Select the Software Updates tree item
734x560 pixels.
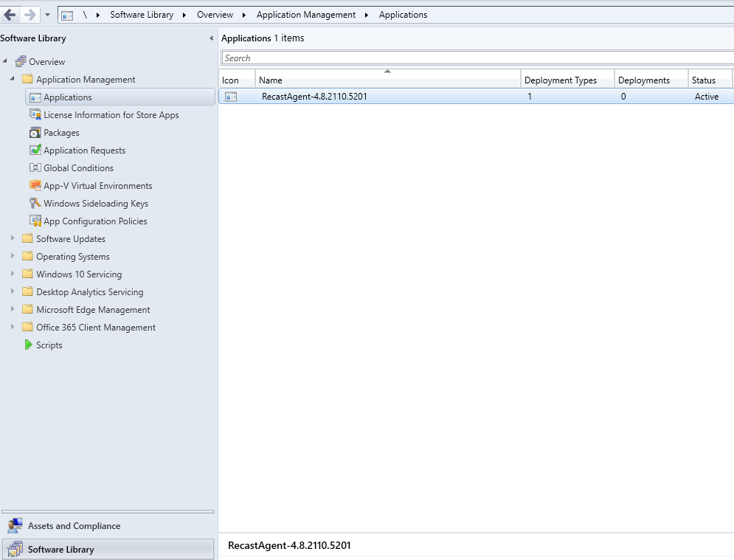tap(71, 239)
